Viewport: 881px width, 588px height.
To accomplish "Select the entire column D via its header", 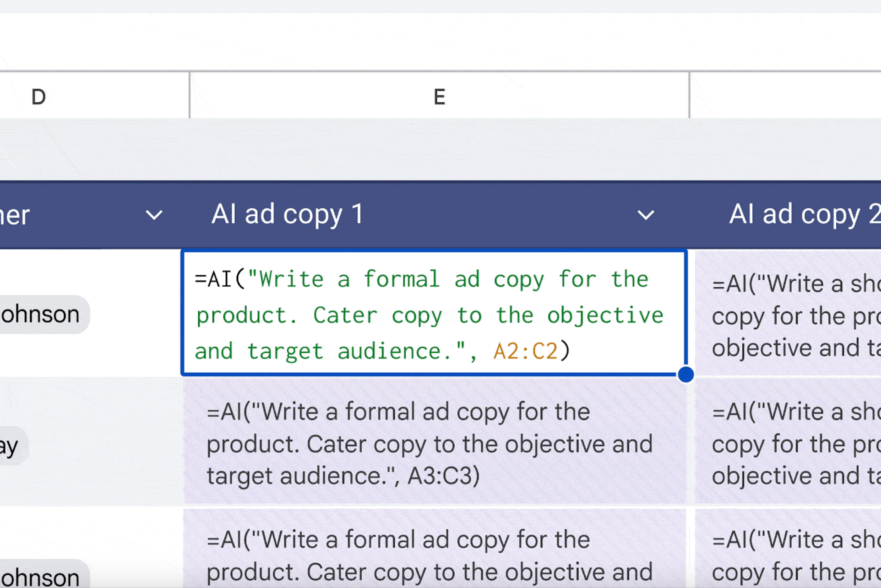I will click(38, 96).
